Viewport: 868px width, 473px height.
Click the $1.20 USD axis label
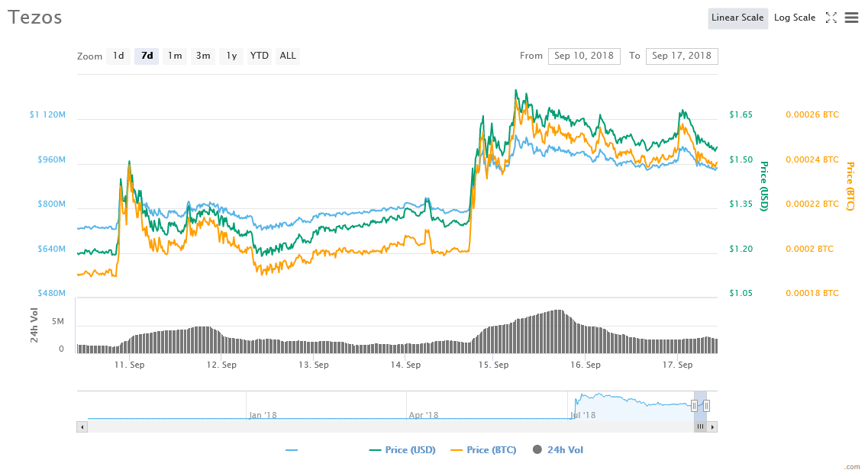[x=741, y=249]
